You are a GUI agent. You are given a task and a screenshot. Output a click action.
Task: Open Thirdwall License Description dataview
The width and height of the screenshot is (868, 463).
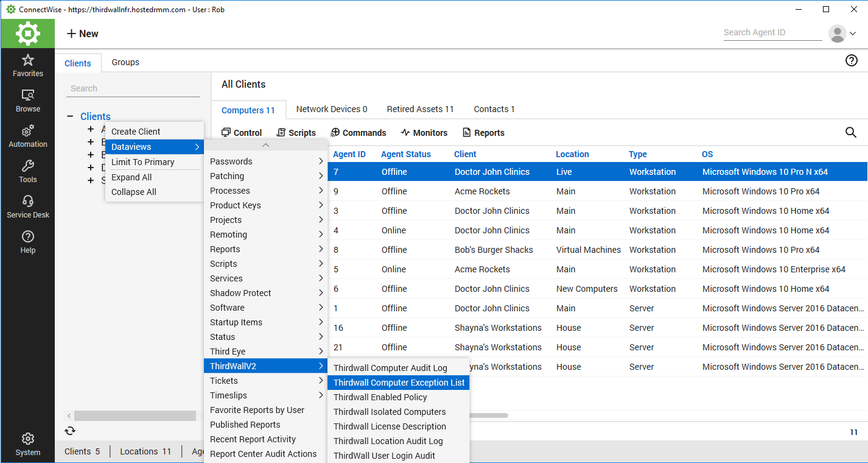coord(398,426)
